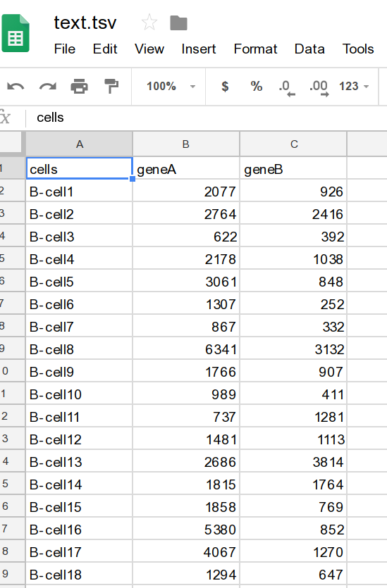The width and height of the screenshot is (387, 588).
Task: Select cell with value 2178
Action: pyautogui.click(x=186, y=258)
